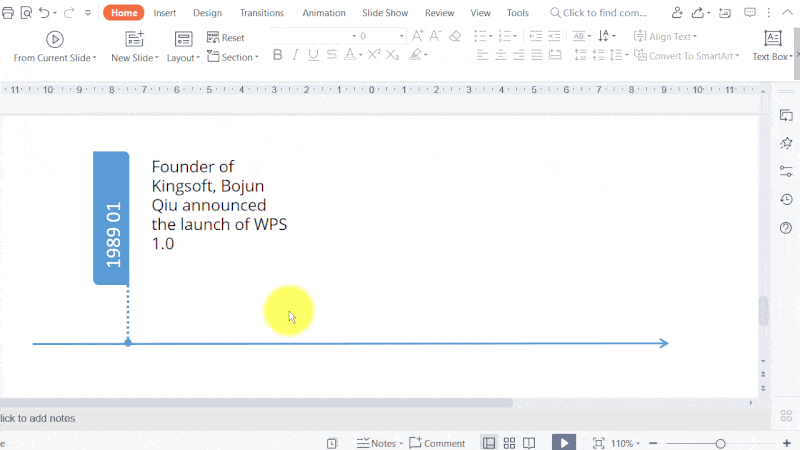800x450 pixels.
Task: Click the comments speech bubble icon top right
Action: coord(749,13)
